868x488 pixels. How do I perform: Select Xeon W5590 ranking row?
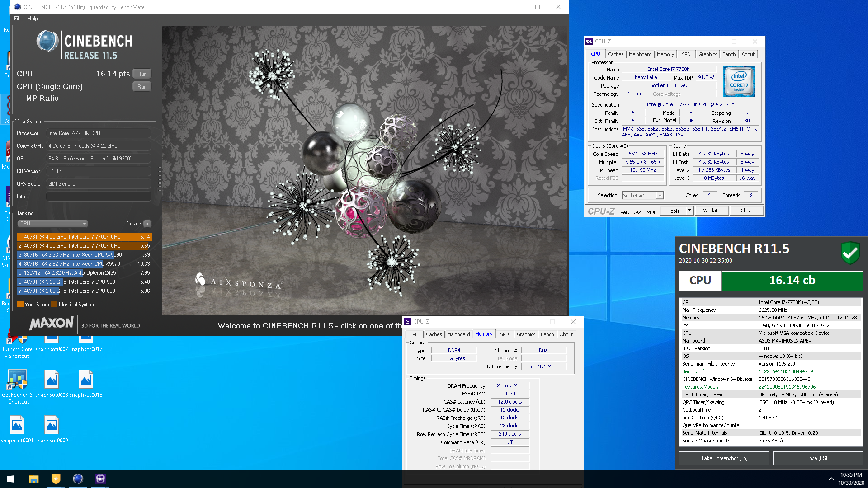click(x=84, y=255)
